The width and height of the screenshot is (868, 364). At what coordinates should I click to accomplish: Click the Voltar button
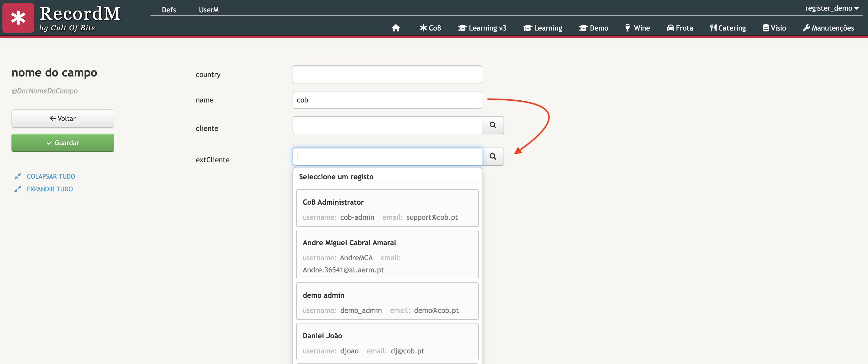point(63,118)
